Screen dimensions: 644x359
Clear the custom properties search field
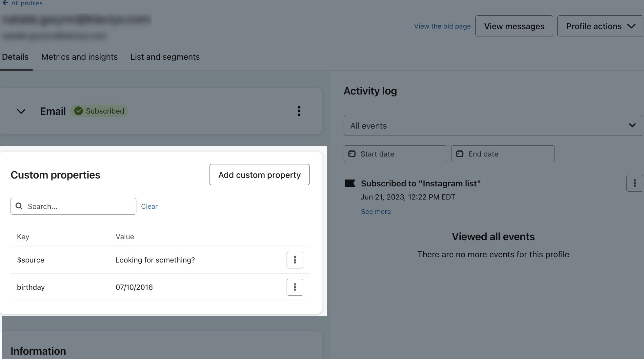pyautogui.click(x=149, y=205)
